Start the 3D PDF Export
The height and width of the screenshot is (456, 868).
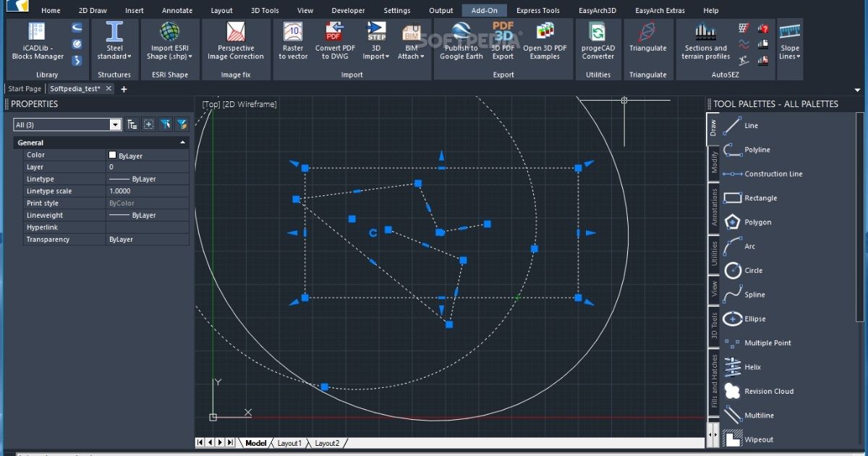point(503,42)
